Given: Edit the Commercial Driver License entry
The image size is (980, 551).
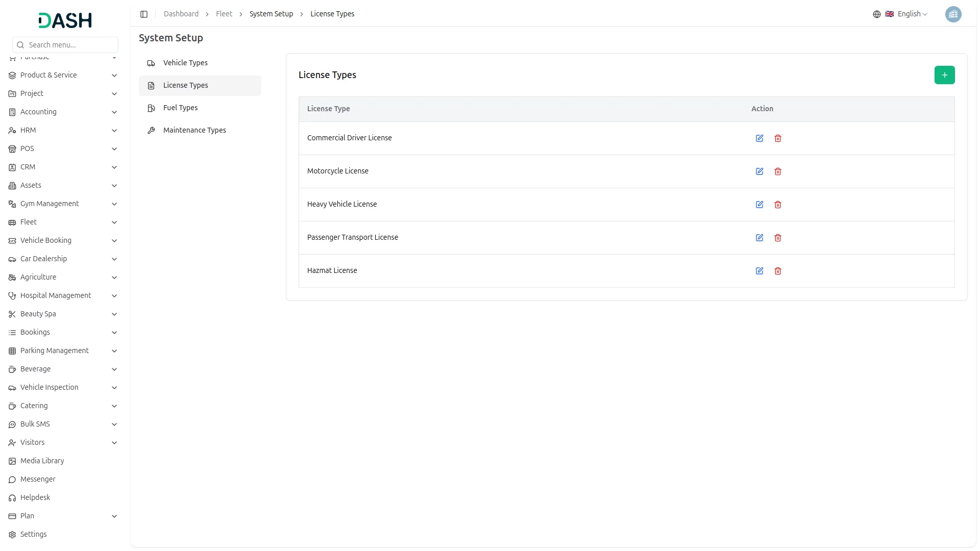Looking at the screenshot, I should click(x=759, y=138).
